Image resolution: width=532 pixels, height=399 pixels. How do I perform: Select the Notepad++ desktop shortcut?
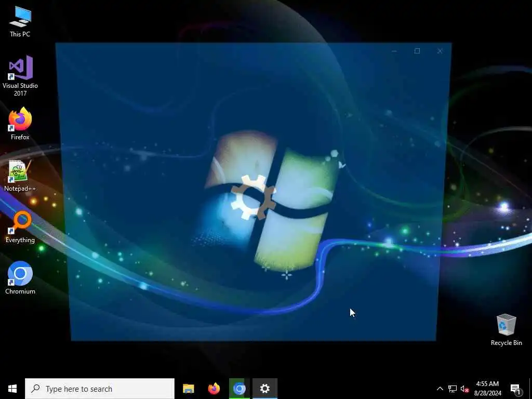pyautogui.click(x=20, y=176)
